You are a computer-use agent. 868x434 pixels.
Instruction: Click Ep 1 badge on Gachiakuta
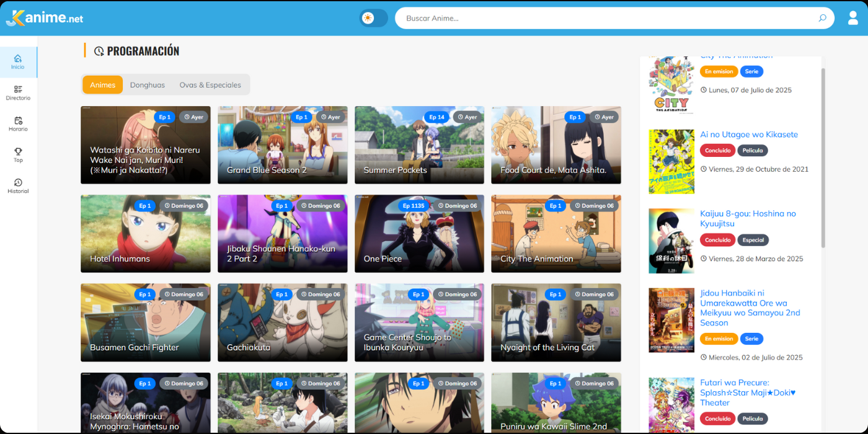[281, 294]
